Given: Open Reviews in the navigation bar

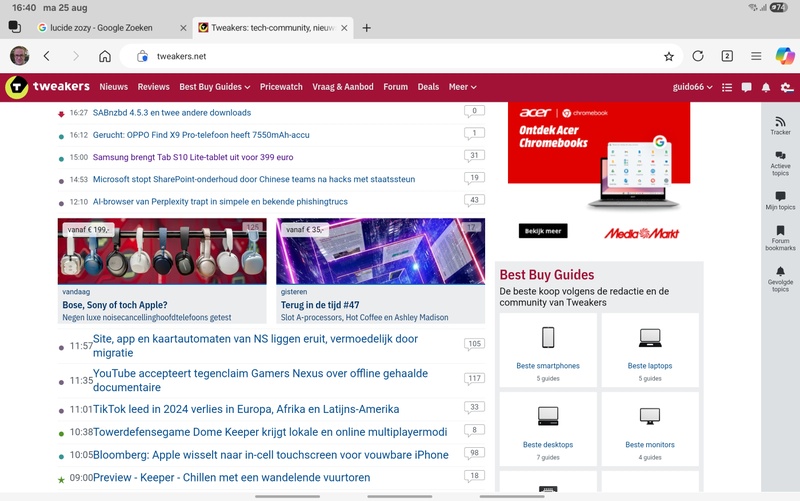Looking at the screenshot, I should click(x=153, y=87).
